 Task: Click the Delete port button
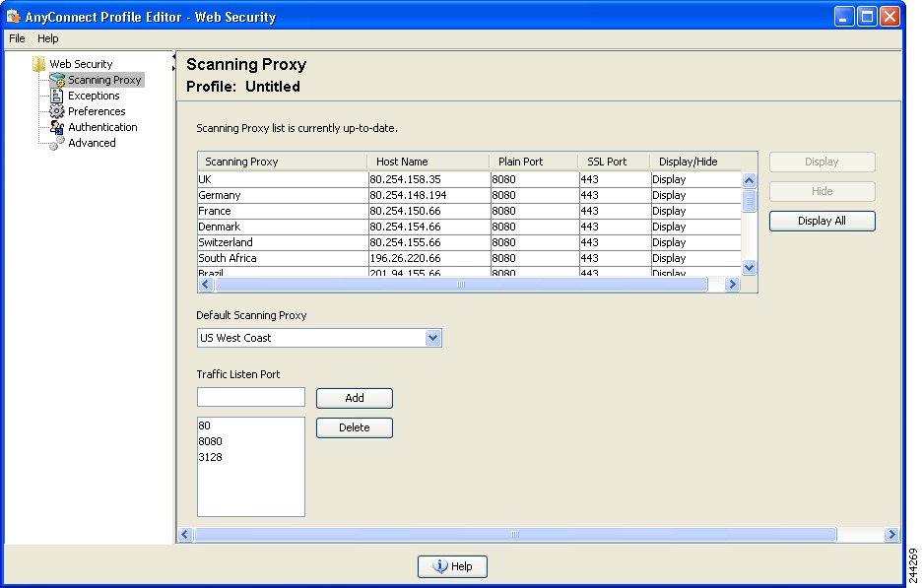(x=355, y=427)
